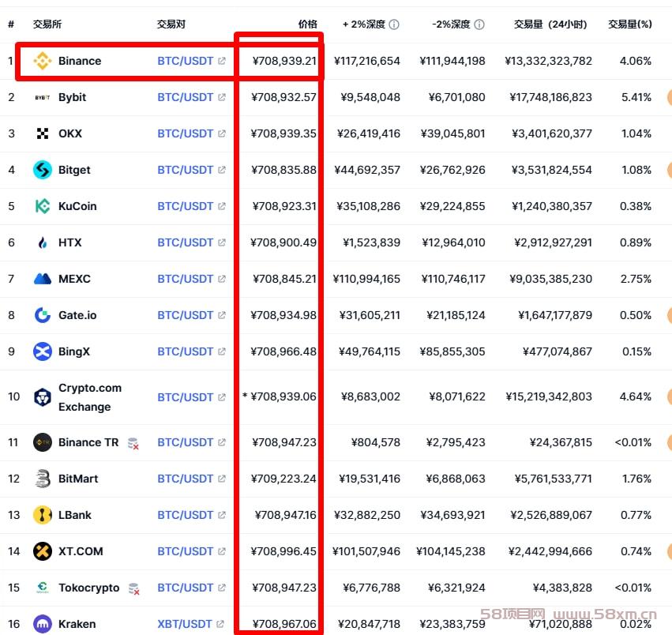672x635 pixels.
Task: Open BTC/USDT pair link in KuCoin row
Action: pos(185,206)
